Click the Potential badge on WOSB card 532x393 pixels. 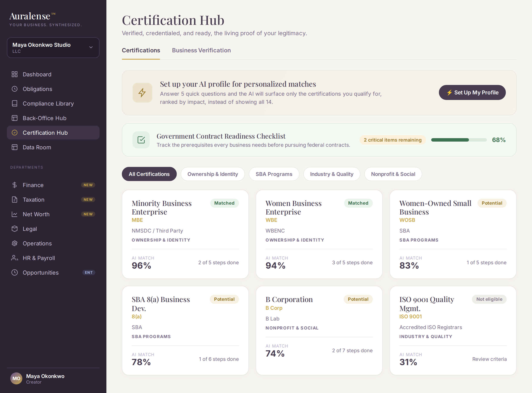[x=492, y=203]
